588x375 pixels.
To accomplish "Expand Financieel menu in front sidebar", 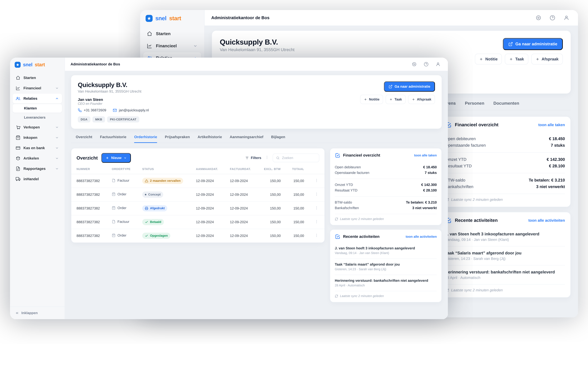I will point(37,88).
